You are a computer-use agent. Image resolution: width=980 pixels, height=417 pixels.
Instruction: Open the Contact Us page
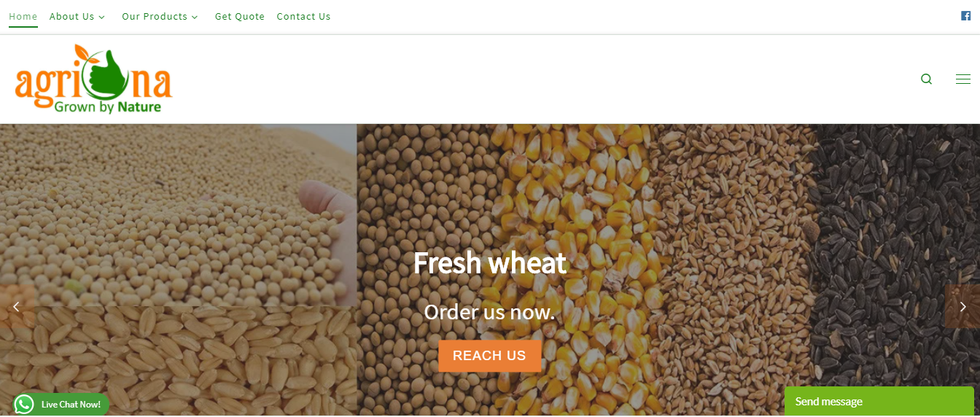303,16
